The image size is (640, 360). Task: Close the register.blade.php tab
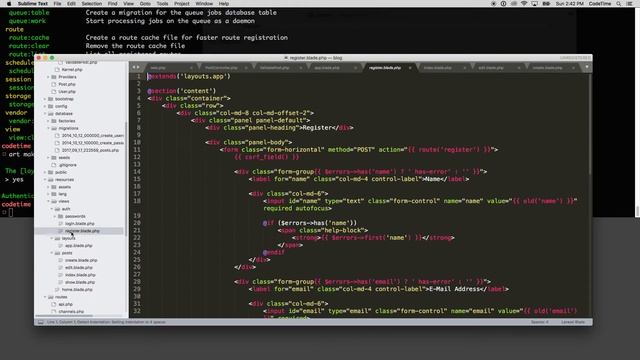(x=410, y=68)
